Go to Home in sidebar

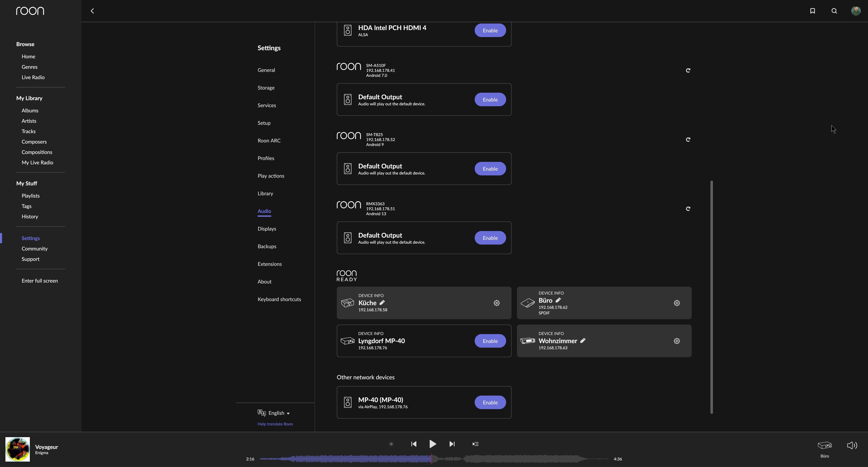point(28,57)
